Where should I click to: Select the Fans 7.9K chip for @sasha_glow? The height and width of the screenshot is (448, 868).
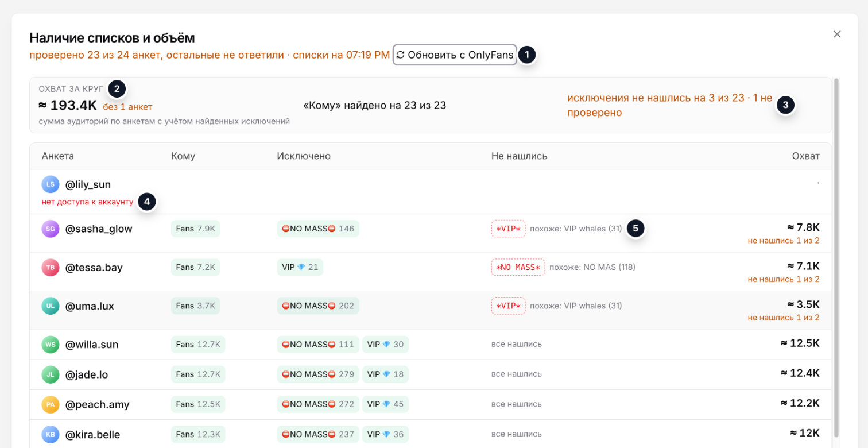click(195, 229)
